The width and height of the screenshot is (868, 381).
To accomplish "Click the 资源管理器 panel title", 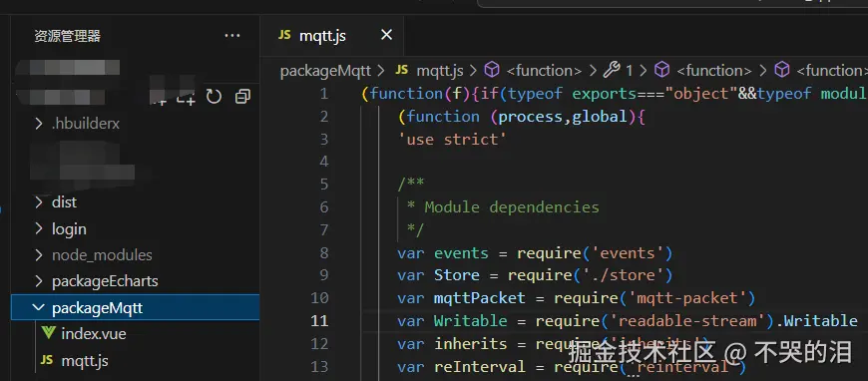I will point(68,37).
